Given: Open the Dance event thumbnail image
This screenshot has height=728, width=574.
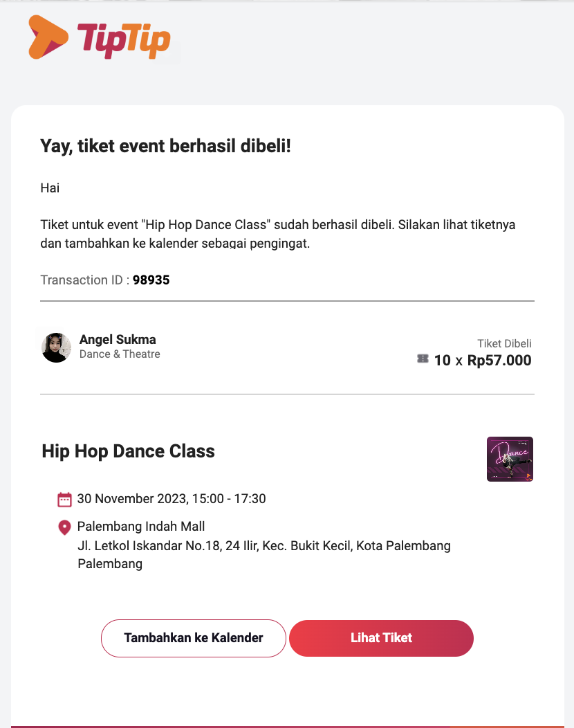Looking at the screenshot, I should (510, 459).
